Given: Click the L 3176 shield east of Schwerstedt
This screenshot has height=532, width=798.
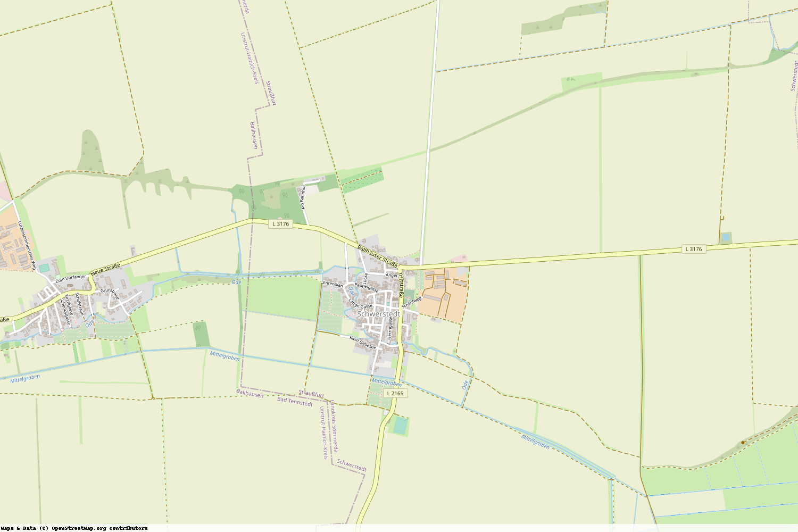Looking at the screenshot, I should click(x=694, y=249).
